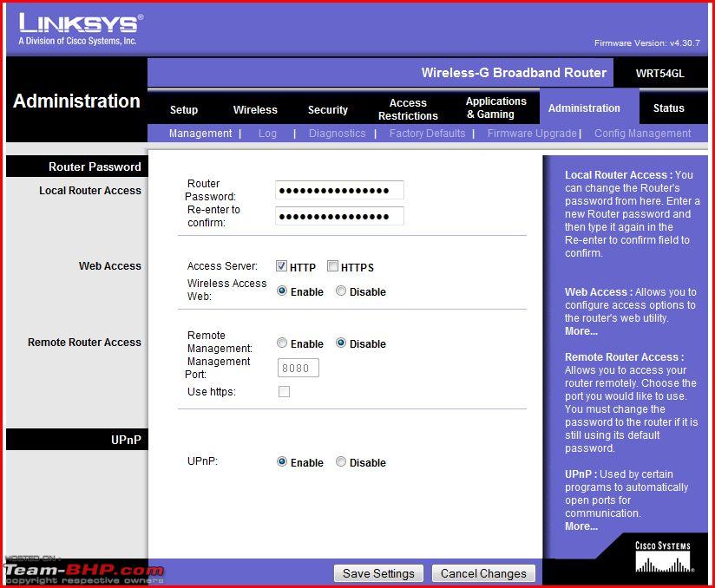Viewport: 715px width, 588px height.
Task: Open More link under Web Access help
Action: click(581, 331)
